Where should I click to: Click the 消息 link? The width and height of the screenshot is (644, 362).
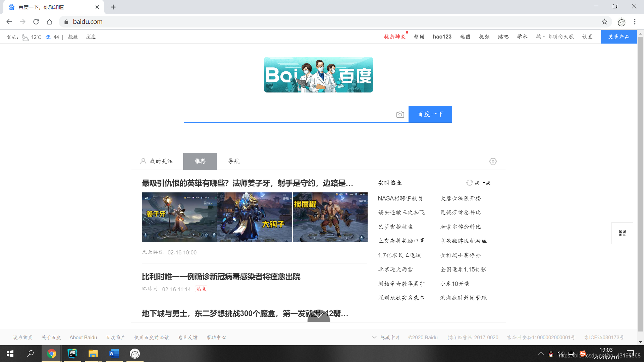pos(91,37)
